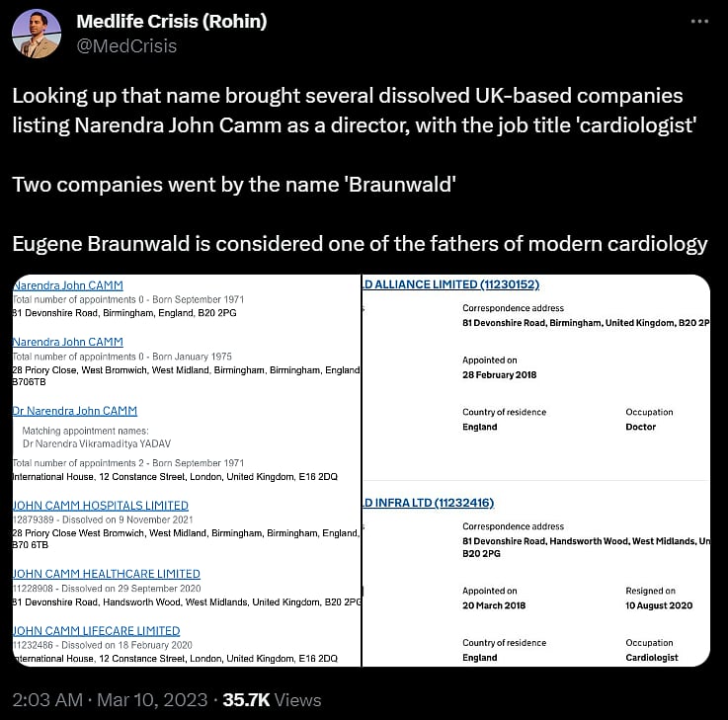Open the left company search screenshot
Screen dimensions: 728x720
[x=186, y=470]
